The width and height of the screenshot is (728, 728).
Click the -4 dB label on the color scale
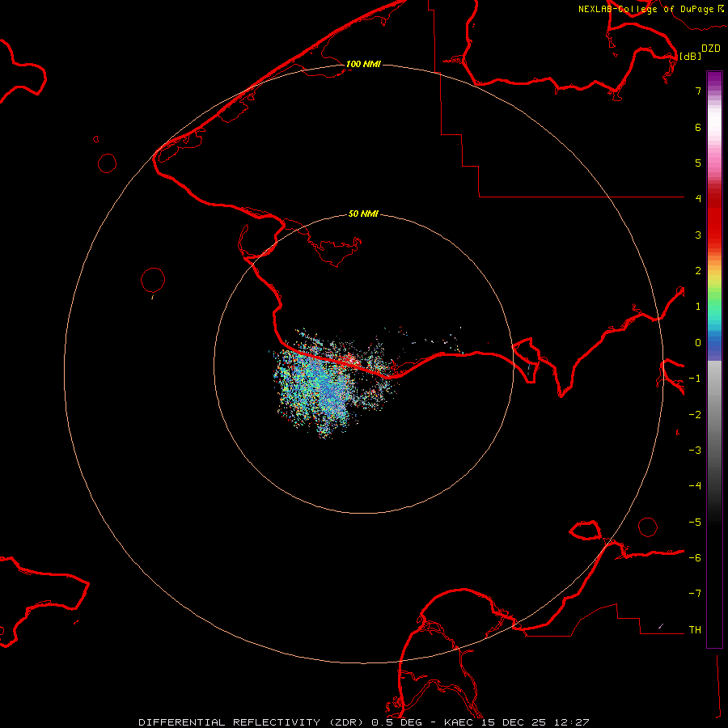coord(695,486)
